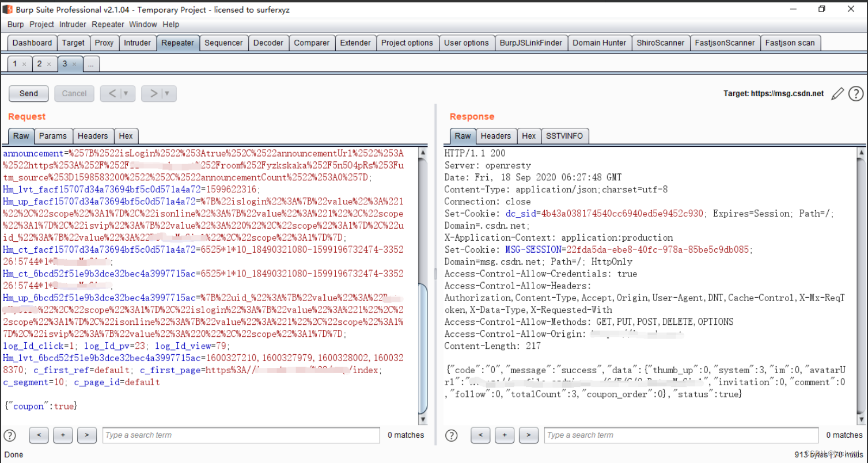Screen dimensions: 868x463
Task: Show response Headers view
Action: [496, 136]
